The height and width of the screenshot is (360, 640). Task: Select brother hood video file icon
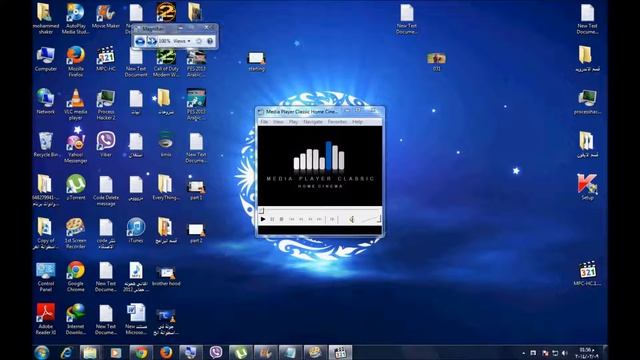[x=166, y=276]
